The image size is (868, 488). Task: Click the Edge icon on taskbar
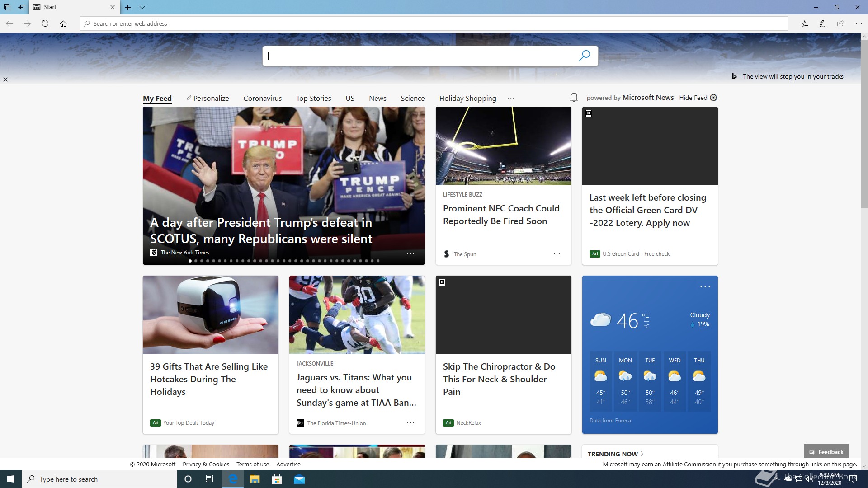[x=233, y=479]
